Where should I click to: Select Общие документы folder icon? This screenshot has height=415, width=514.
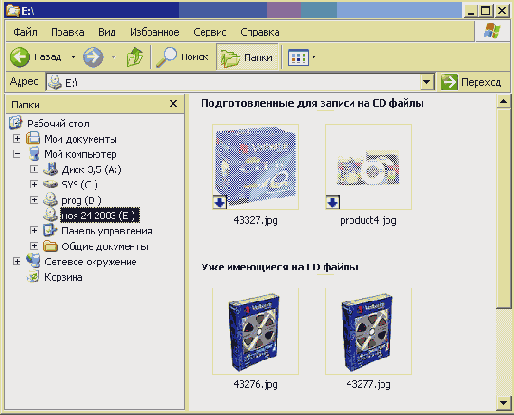[x=50, y=246]
